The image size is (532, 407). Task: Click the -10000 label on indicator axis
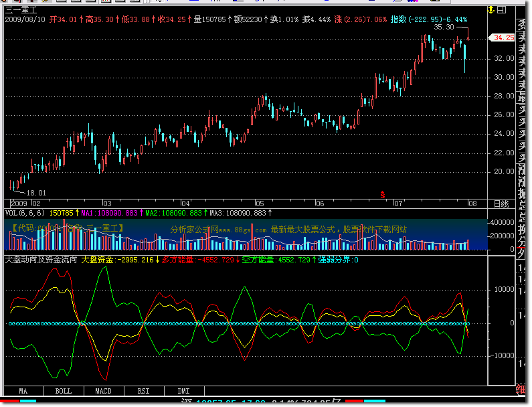coord(502,355)
